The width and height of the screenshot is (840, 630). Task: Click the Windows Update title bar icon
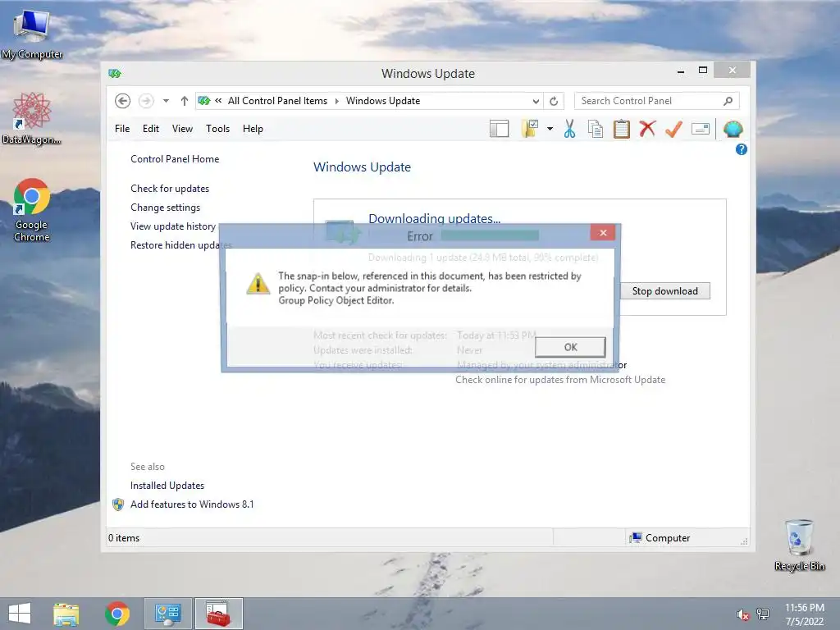pos(115,73)
